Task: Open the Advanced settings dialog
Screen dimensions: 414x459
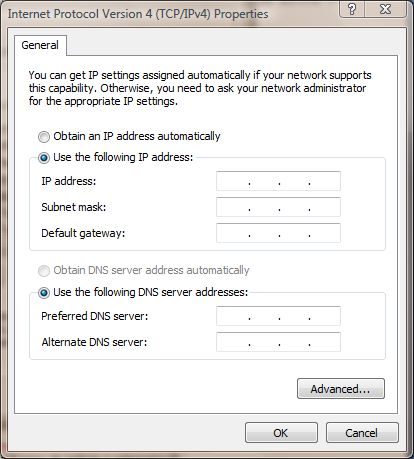Action: [341, 389]
